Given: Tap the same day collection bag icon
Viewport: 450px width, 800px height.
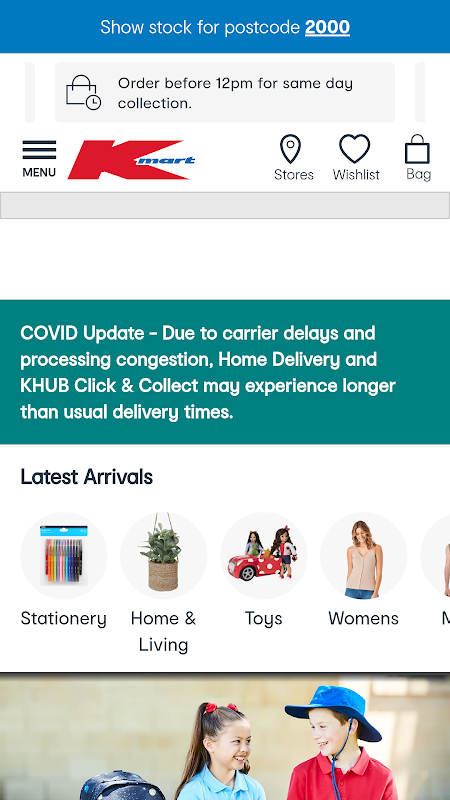Looking at the screenshot, I should click(x=84, y=92).
